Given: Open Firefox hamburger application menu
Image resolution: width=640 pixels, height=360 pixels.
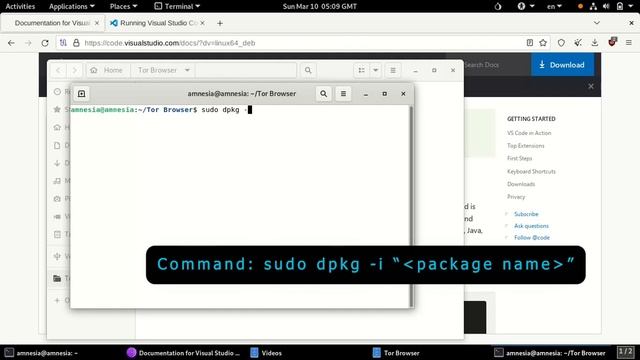Looking at the screenshot, I should 629,42.
